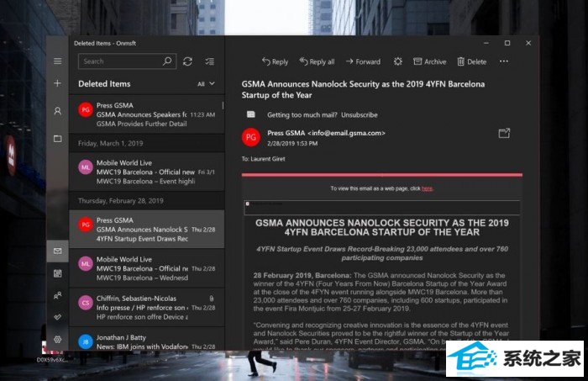
Task: Click the search magnifier icon
Action: (x=167, y=61)
